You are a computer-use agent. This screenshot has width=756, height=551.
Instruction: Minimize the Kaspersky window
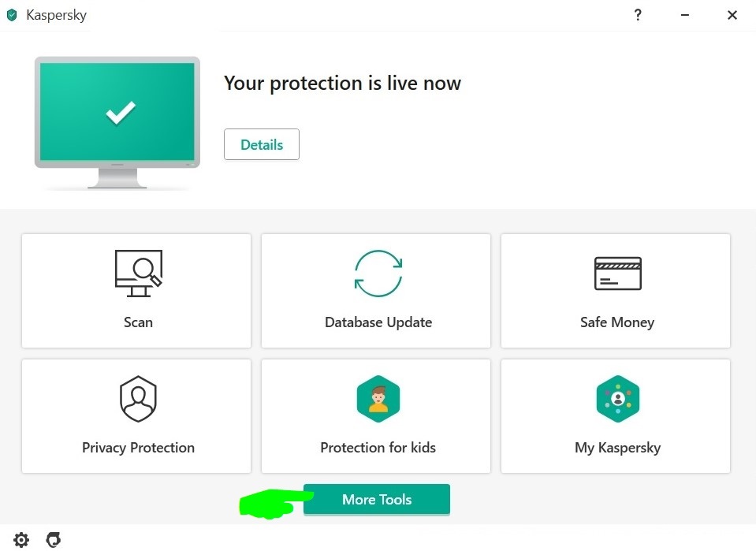pos(684,15)
